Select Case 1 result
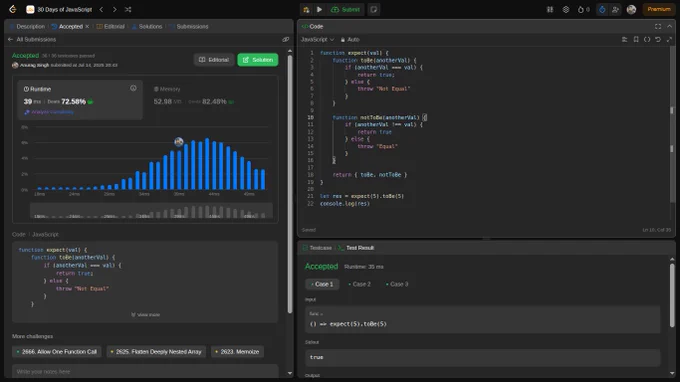Image resolution: width=680 pixels, height=382 pixels. [x=322, y=284]
